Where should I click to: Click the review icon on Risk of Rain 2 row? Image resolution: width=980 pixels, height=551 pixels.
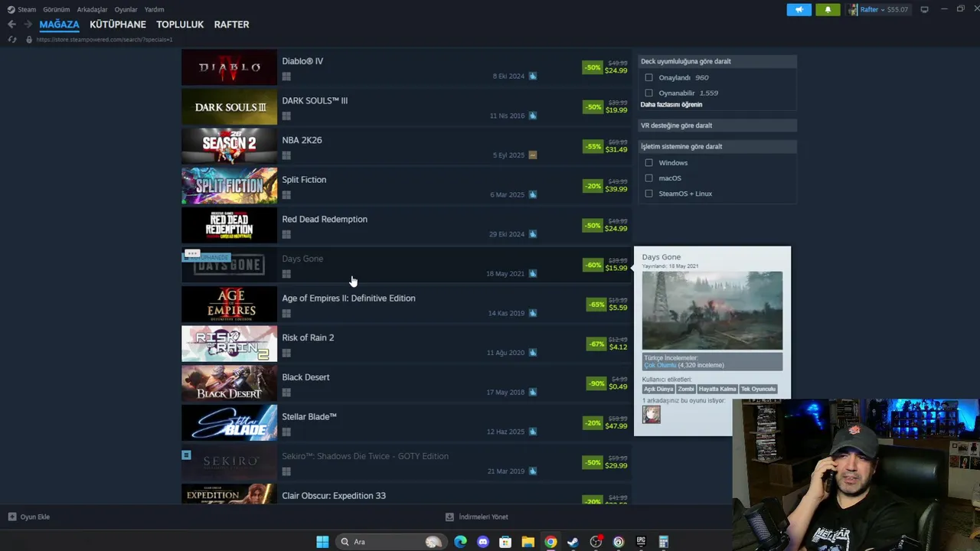533,353
